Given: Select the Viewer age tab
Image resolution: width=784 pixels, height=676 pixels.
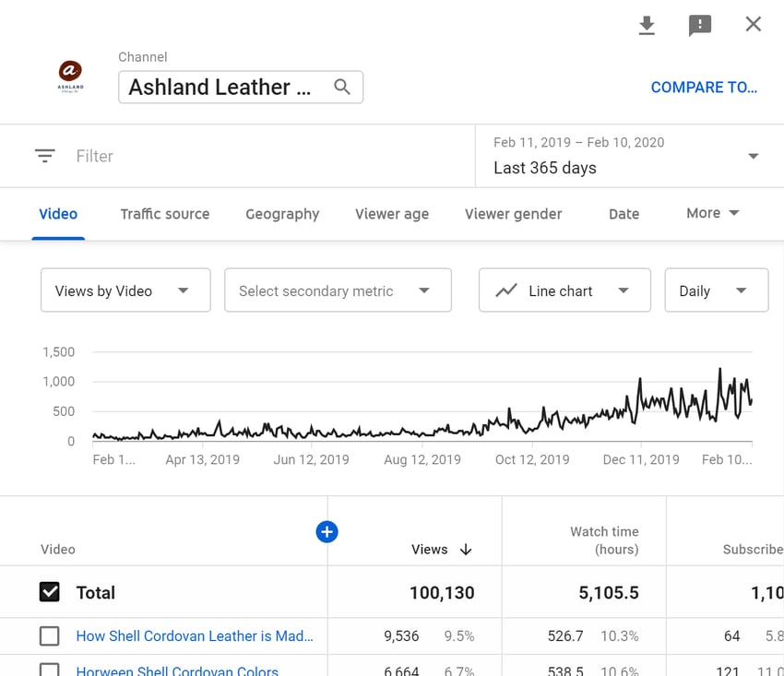Looking at the screenshot, I should click(392, 214).
